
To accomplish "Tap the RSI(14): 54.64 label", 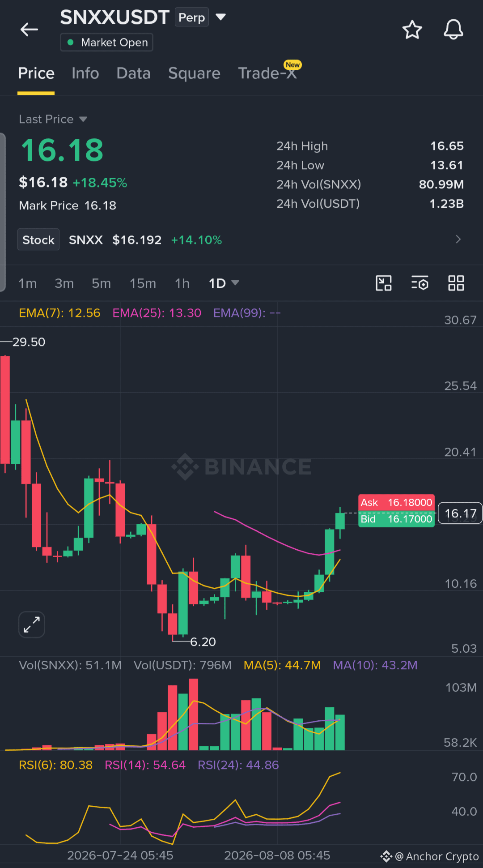I will pyautogui.click(x=145, y=765).
